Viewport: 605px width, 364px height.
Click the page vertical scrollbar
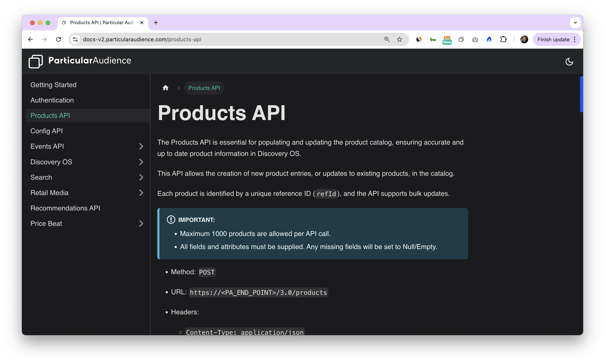pyautogui.click(x=581, y=94)
